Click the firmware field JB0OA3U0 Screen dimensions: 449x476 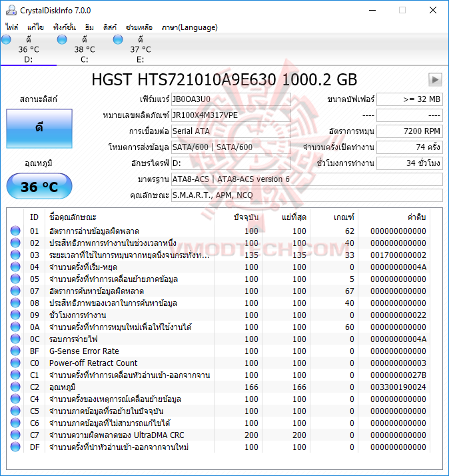point(231,99)
